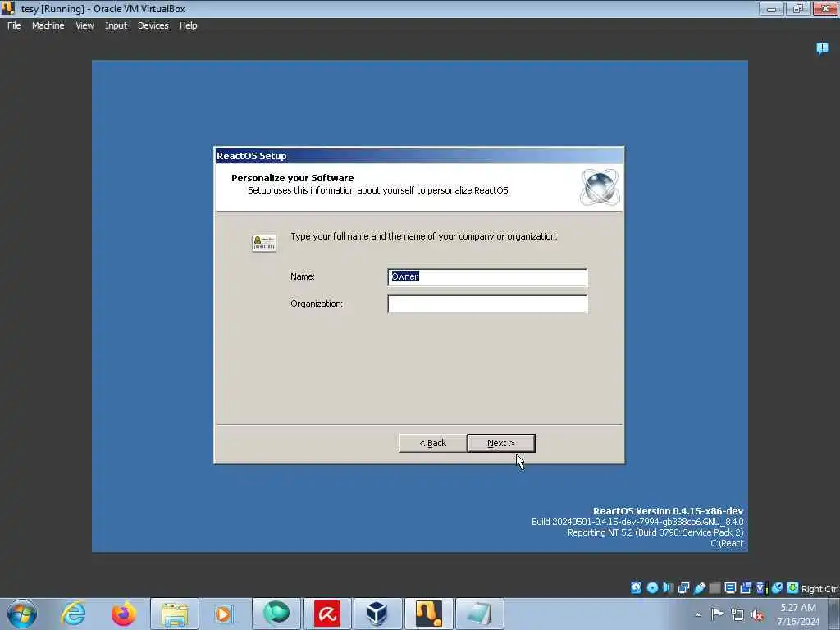Click the green globe taskbar app
This screenshot has height=630, width=840.
[x=276, y=614]
